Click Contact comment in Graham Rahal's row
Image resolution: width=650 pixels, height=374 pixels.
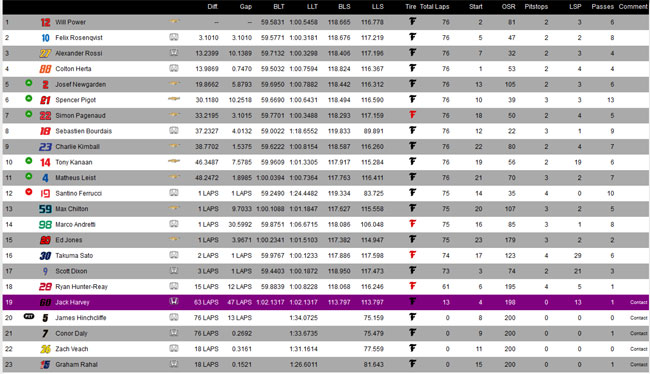point(638,364)
